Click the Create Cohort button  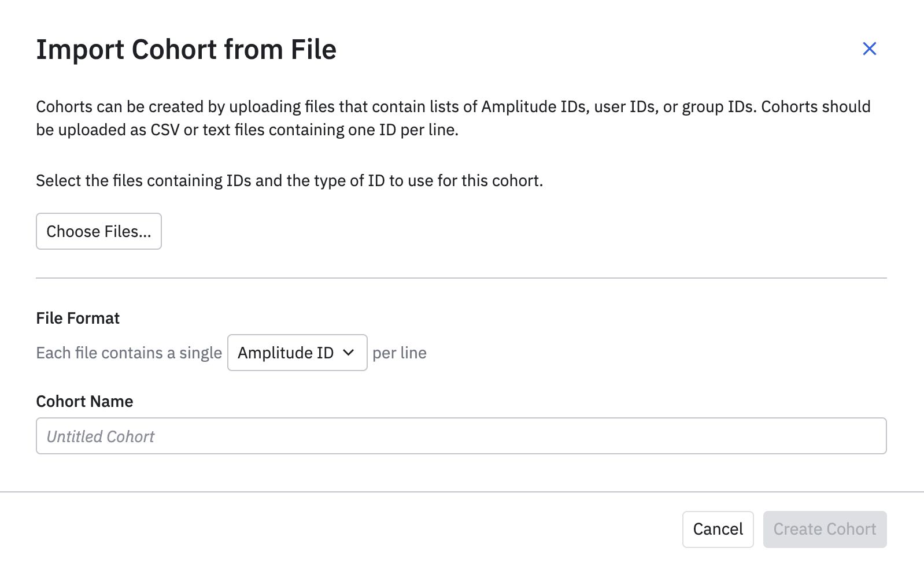[x=824, y=529]
